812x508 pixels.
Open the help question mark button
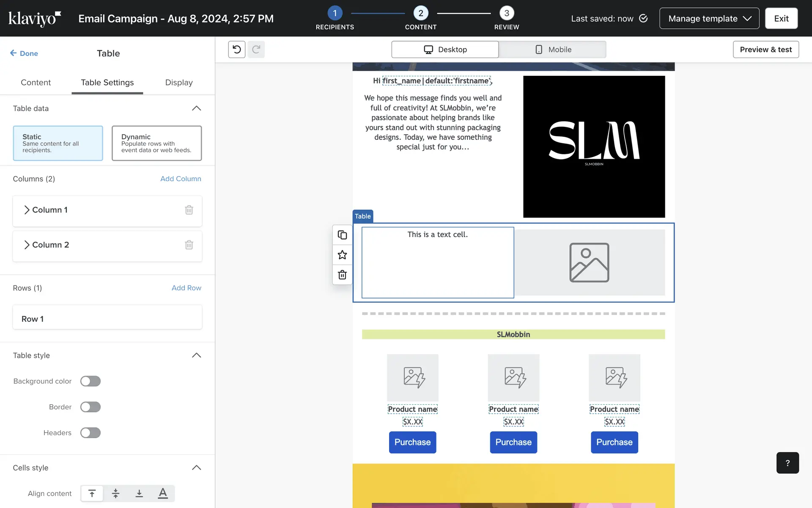click(x=787, y=463)
